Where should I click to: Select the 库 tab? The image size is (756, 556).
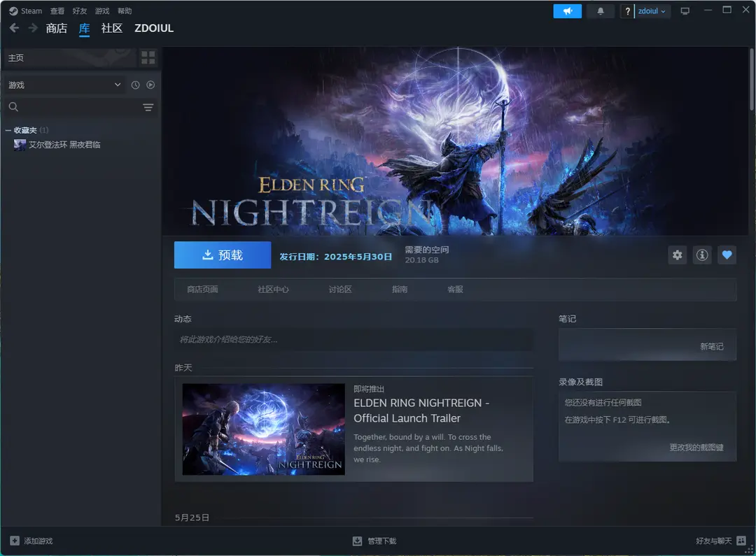point(85,29)
